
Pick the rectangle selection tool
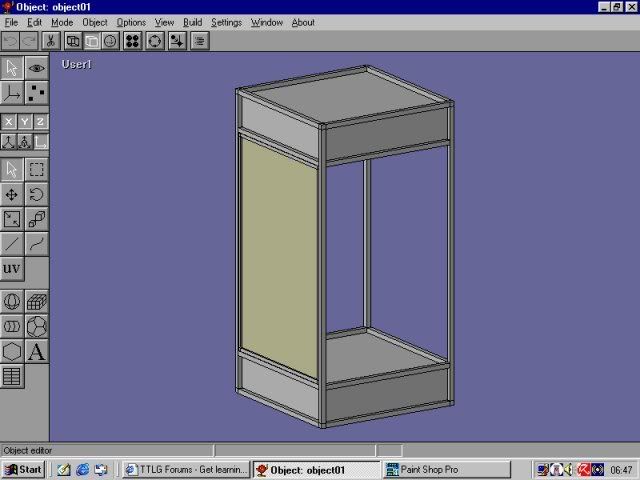(36, 169)
